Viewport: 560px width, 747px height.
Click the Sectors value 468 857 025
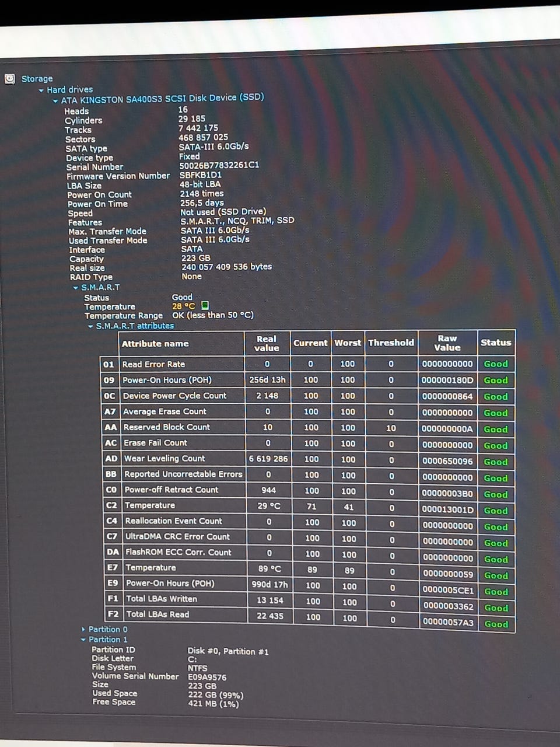pos(204,137)
